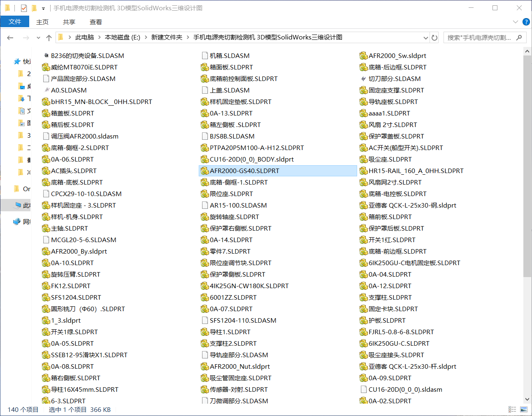The image size is (532, 416).
Task: Select file CU16-20D(0_0)_BODY.sldprt
Action: click(247, 159)
